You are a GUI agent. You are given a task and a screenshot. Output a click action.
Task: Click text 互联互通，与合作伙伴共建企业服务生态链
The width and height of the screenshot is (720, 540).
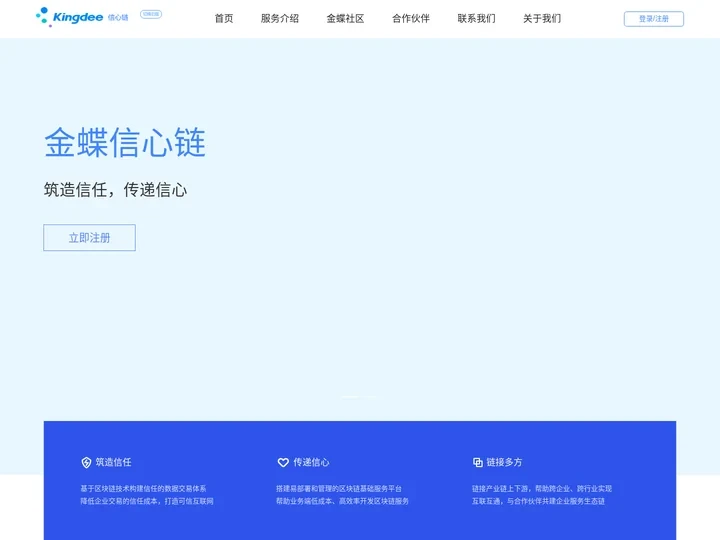click(x=538, y=501)
